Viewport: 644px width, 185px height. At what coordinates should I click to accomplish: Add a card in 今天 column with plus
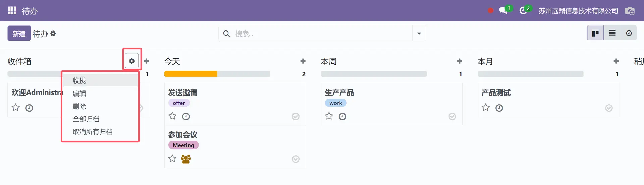pyautogui.click(x=303, y=61)
